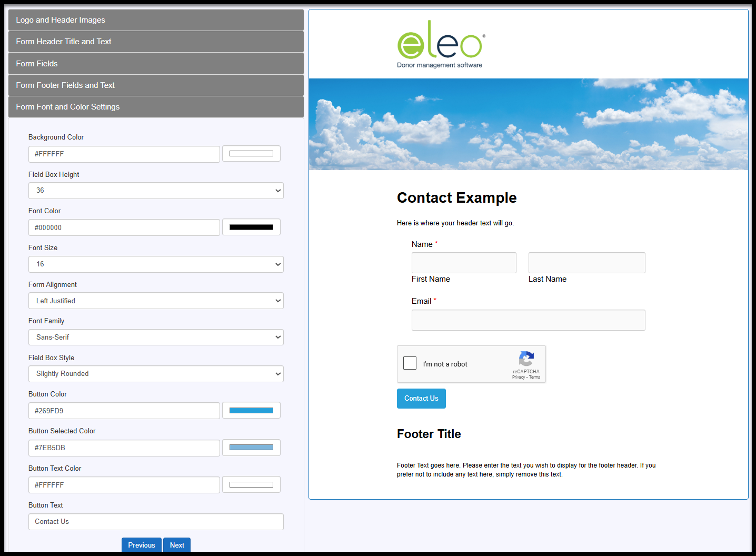Choose a Font Family from the dropdown

coord(156,337)
